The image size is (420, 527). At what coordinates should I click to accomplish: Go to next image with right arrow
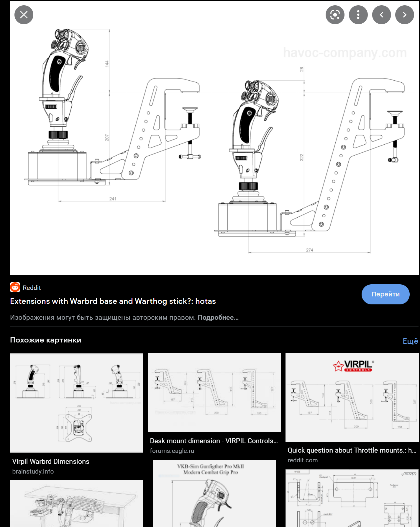[405, 15]
